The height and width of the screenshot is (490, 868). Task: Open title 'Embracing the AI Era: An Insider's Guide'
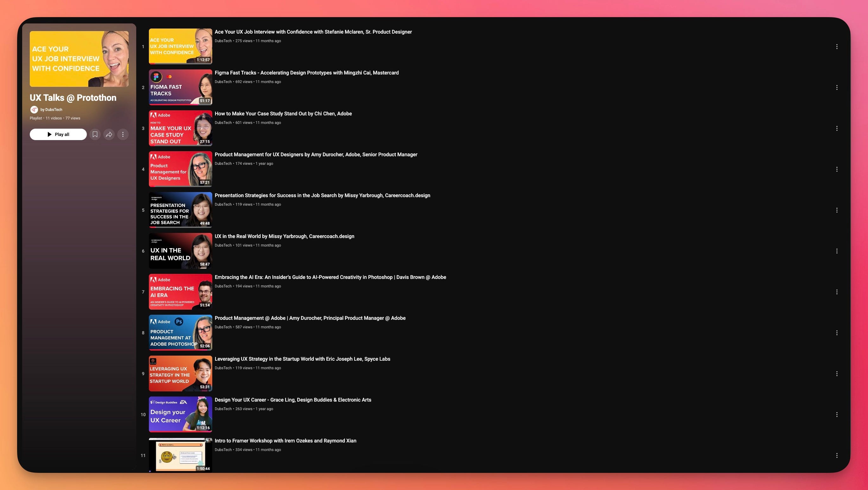(330, 277)
